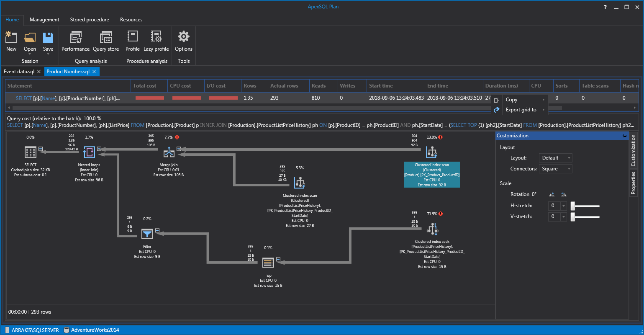Click the Open folder icon
The image size is (644, 335).
[x=30, y=37]
